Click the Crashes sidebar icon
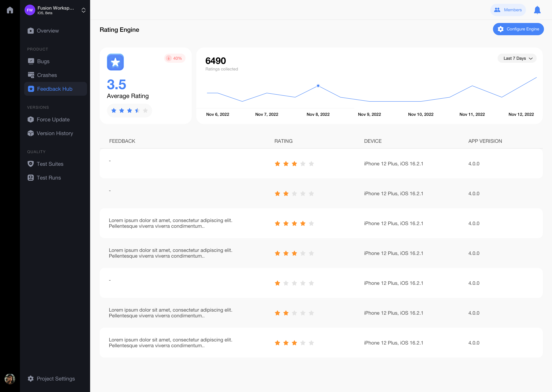The height and width of the screenshot is (392, 552). click(x=31, y=75)
